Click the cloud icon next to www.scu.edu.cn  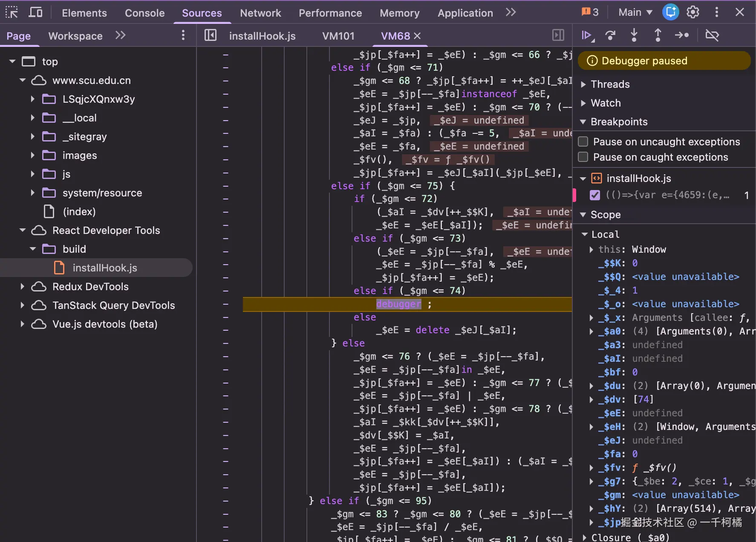(39, 80)
